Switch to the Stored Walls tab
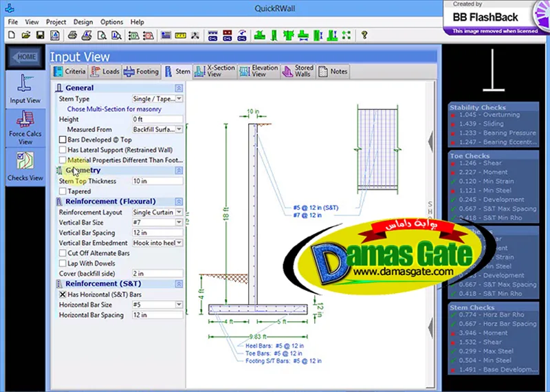Screen dimensions: 550x392 coord(298,72)
